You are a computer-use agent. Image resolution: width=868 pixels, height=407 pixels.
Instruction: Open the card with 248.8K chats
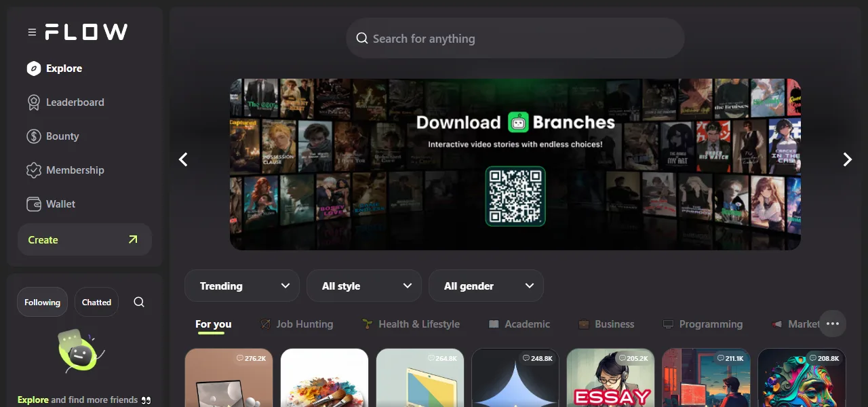pyautogui.click(x=515, y=378)
